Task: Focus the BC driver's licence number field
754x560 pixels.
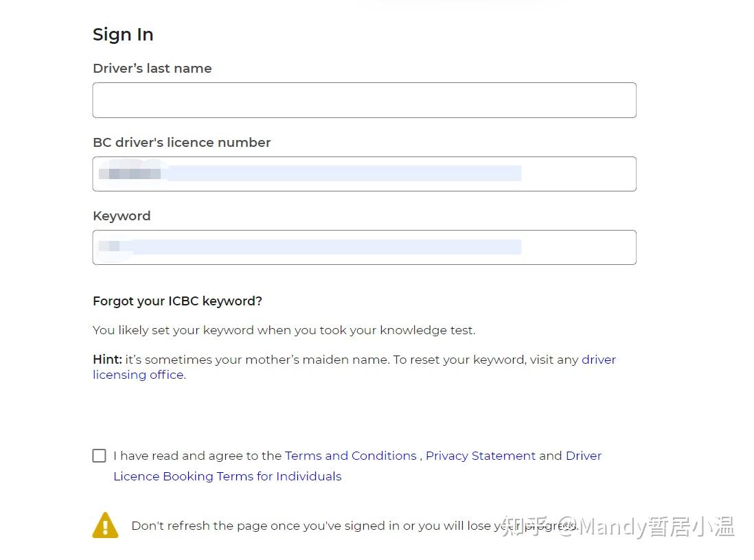Action: [364, 174]
